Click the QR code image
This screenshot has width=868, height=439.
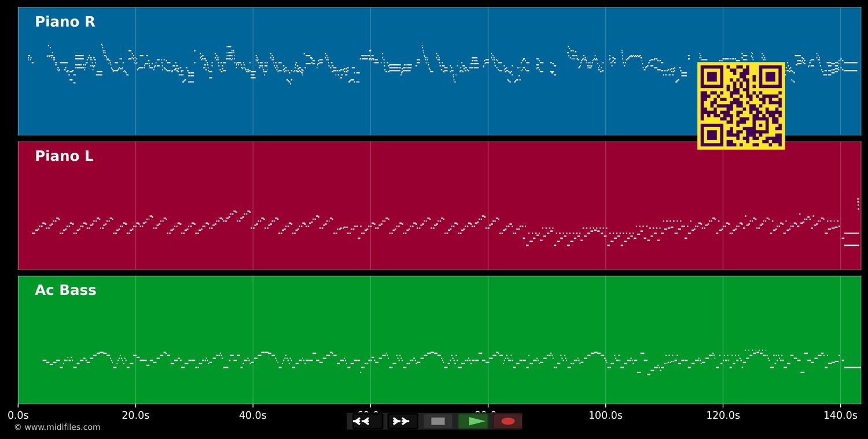[741, 106]
